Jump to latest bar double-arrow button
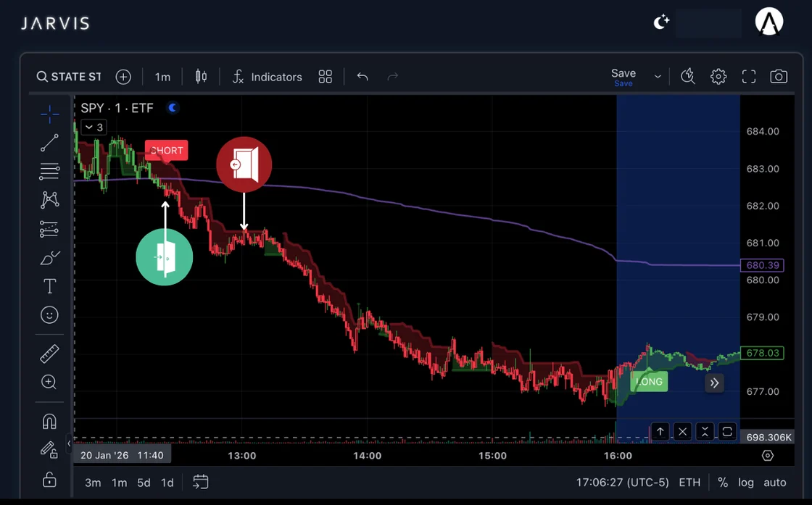This screenshot has height=505, width=812. point(715,383)
